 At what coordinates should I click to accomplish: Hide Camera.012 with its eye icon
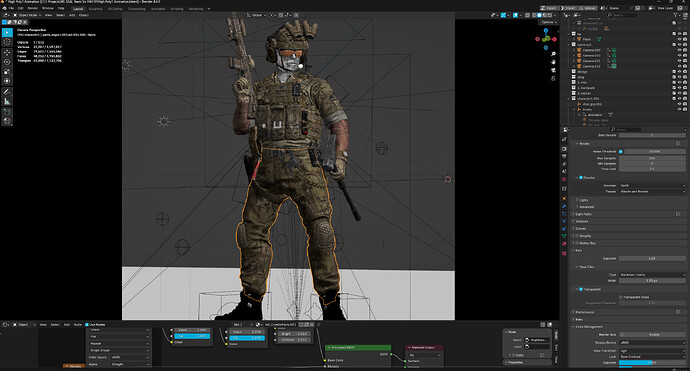pyautogui.click(x=679, y=66)
